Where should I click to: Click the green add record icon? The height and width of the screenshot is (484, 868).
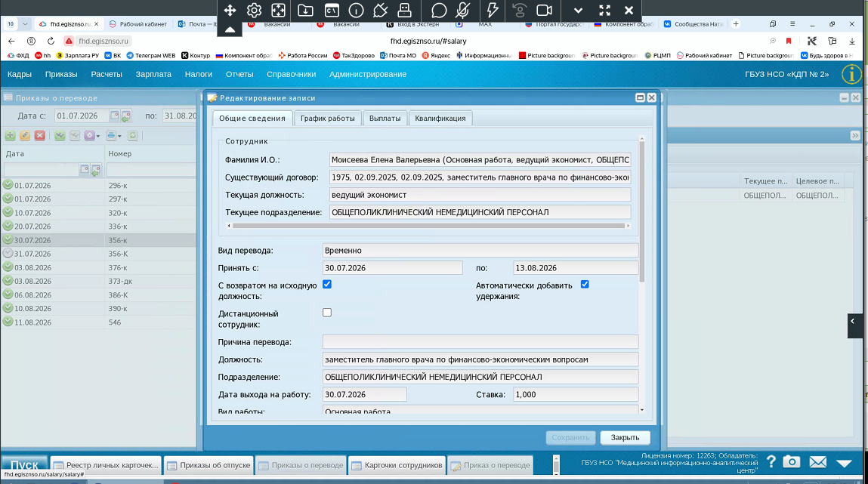[x=10, y=135]
